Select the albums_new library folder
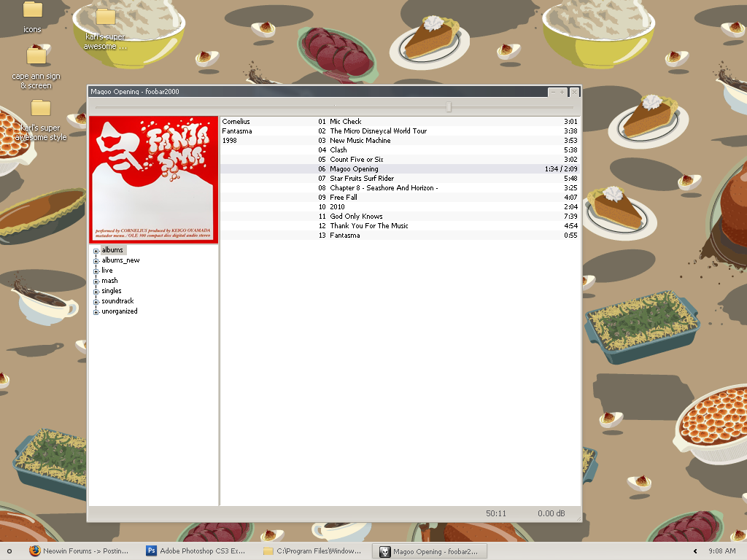The width and height of the screenshot is (747, 560). pyautogui.click(x=120, y=260)
